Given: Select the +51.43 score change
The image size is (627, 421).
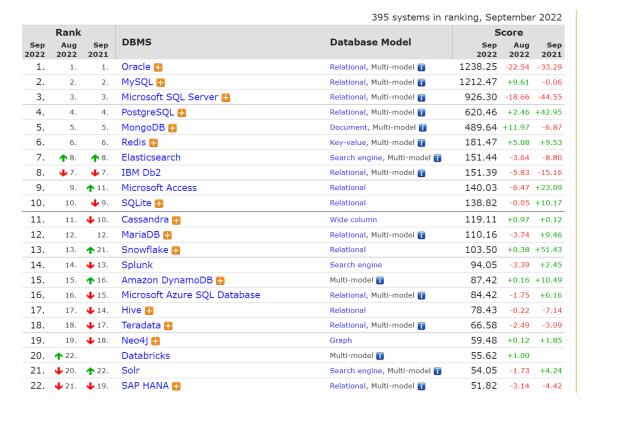Looking at the screenshot, I should pyautogui.click(x=549, y=250).
